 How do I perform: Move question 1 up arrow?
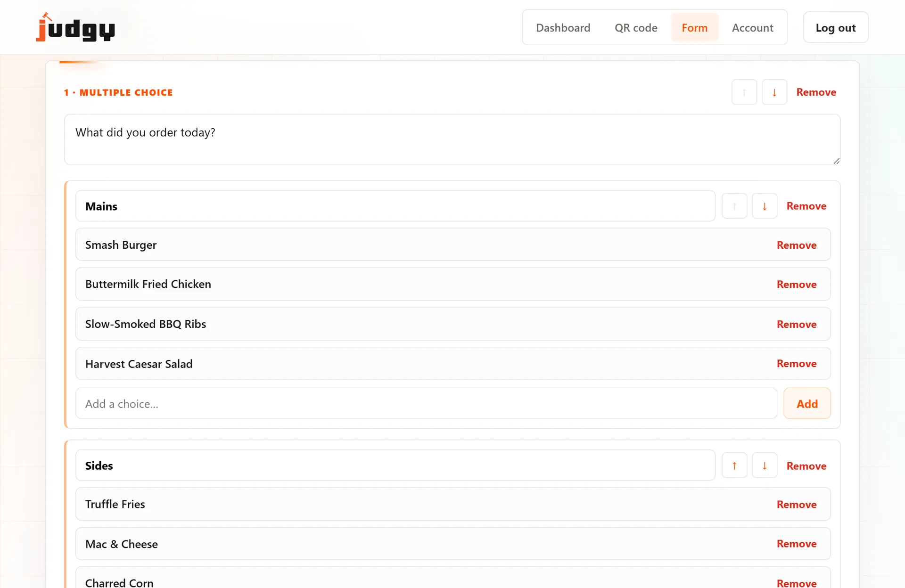click(x=744, y=92)
